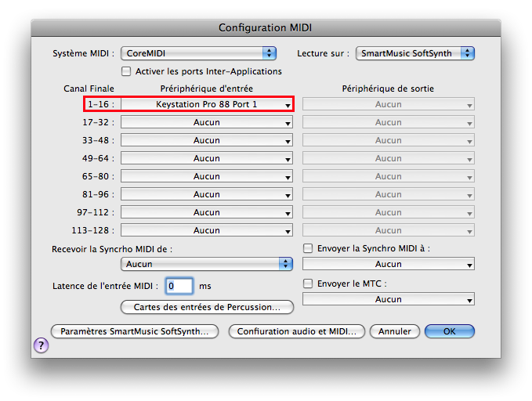Open Lecture sur SmartMusic SoftSynth dropdown
The height and width of the screenshot is (401, 532).
tap(415, 53)
